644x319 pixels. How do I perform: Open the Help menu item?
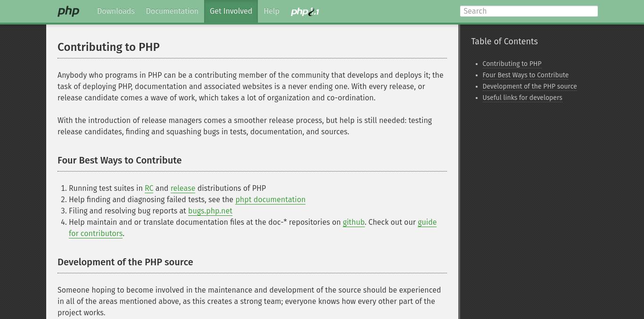click(x=272, y=11)
